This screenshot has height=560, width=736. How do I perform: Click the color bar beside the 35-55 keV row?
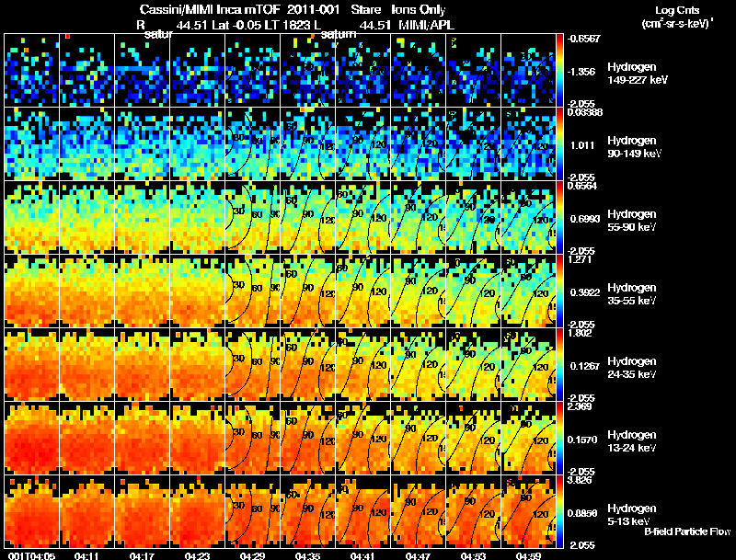pyautogui.click(x=559, y=291)
